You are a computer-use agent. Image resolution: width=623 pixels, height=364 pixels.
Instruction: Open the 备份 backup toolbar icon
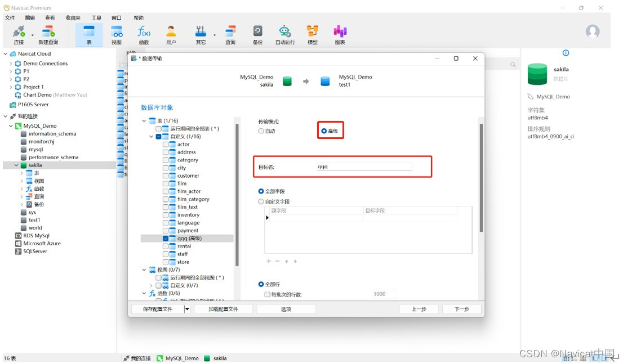click(257, 35)
